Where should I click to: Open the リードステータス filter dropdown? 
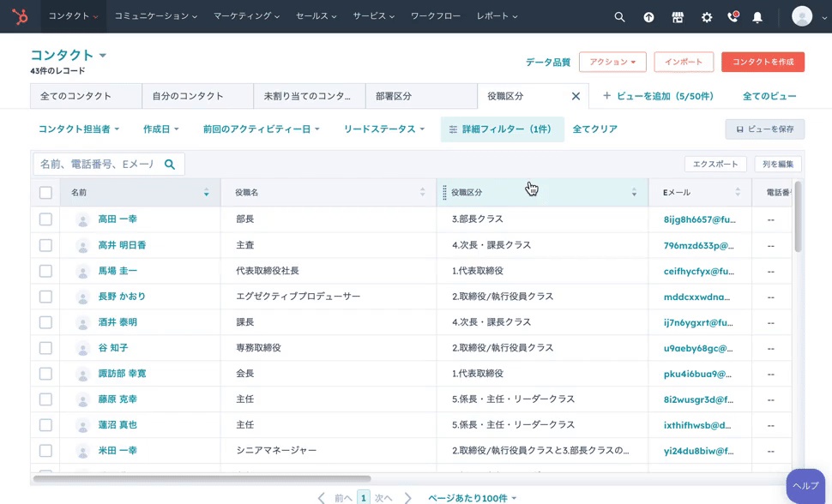point(383,129)
